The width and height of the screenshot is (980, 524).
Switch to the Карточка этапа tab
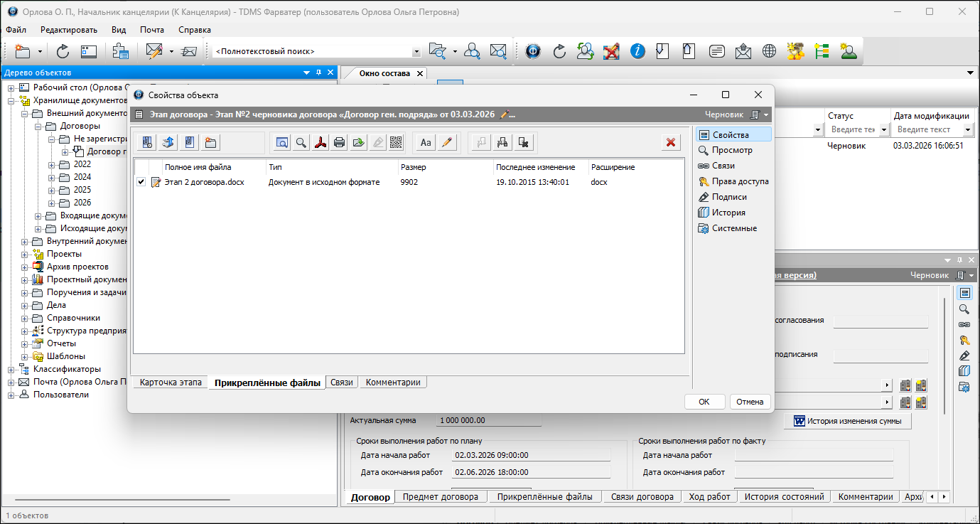[x=171, y=383]
